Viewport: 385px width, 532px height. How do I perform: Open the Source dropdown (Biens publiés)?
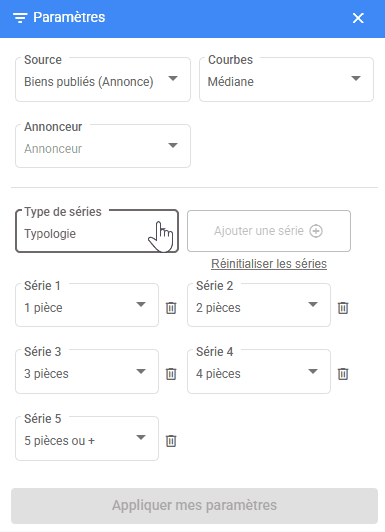(x=103, y=79)
